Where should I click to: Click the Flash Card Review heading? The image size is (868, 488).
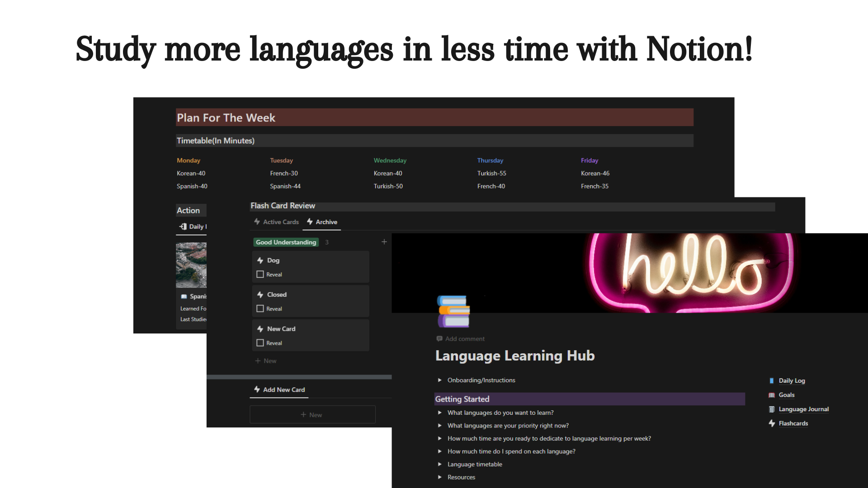point(283,206)
